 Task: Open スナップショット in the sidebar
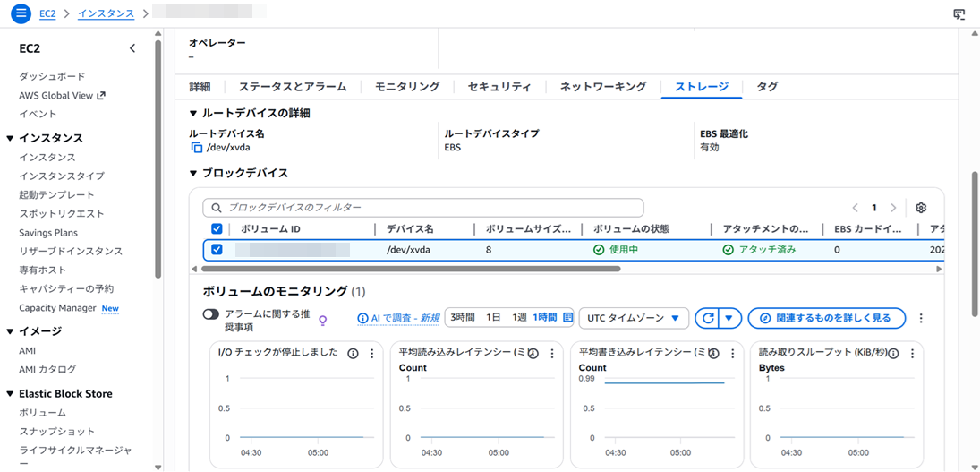tap(56, 432)
